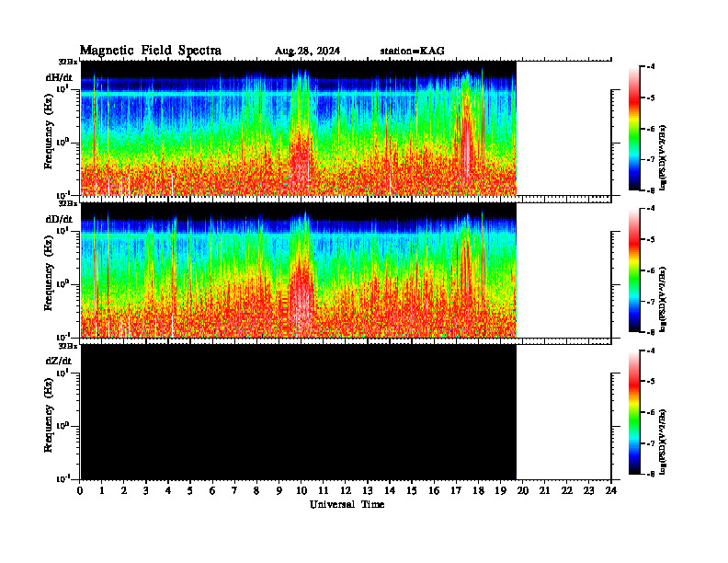Click the "-7" value on the dZ/dt color bar
Screen dimensions: 728x563
[x=651, y=443]
